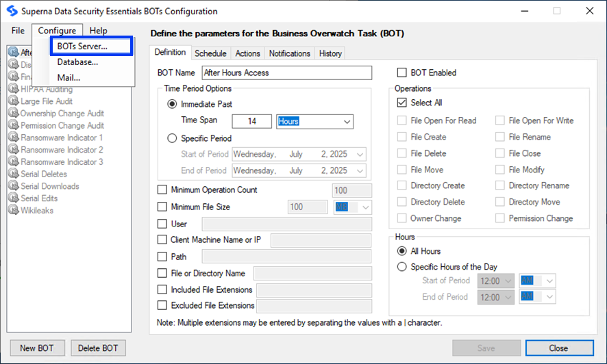Select the Definition tab
Viewport: 607px width, 364px height.
click(171, 52)
